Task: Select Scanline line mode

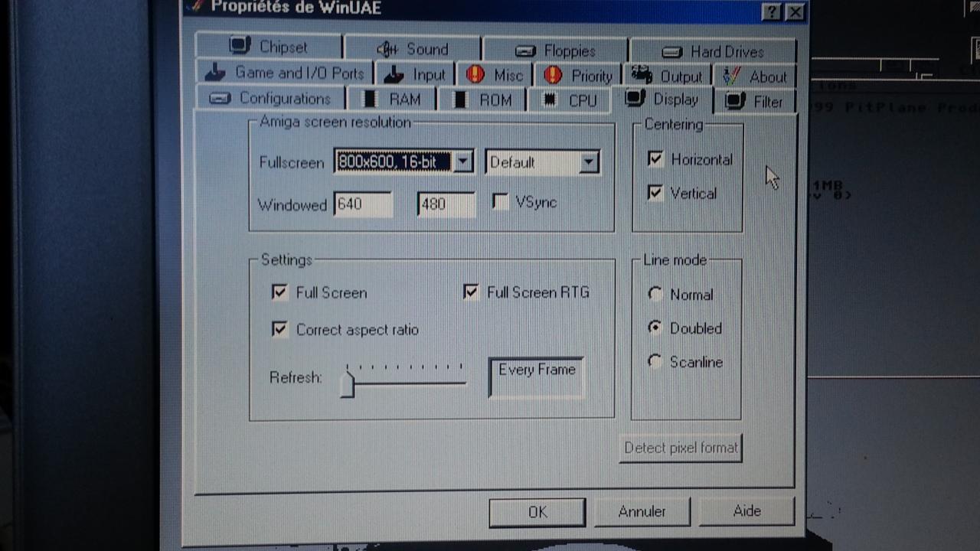Action: tap(655, 361)
